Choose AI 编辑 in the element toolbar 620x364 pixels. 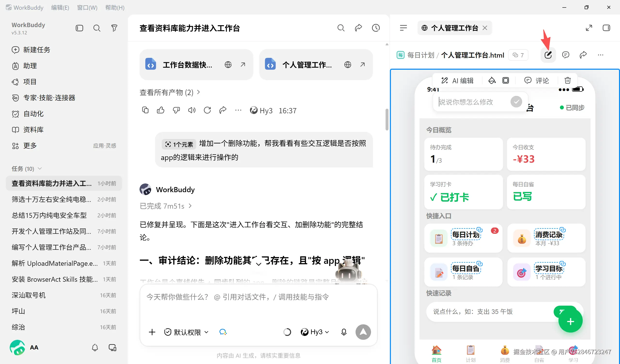(457, 81)
